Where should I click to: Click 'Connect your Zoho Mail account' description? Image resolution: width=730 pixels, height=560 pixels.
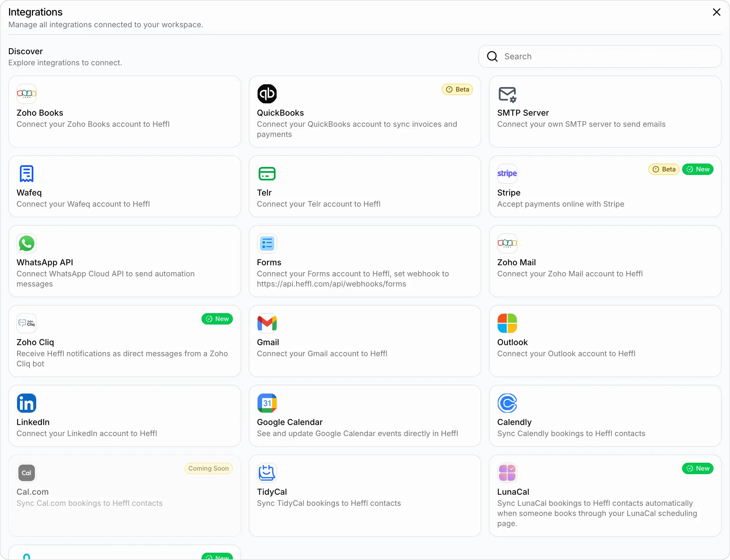click(570, 274)
